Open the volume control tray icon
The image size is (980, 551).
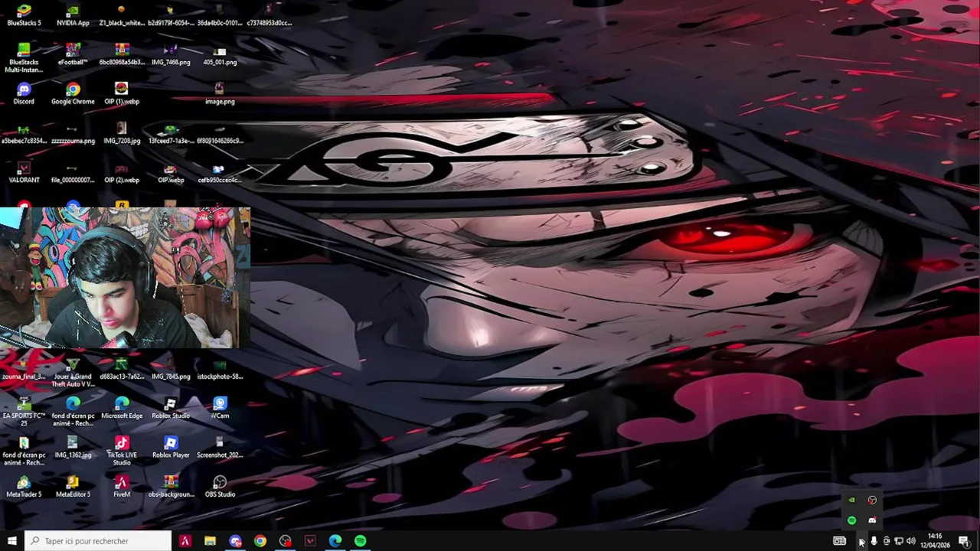pyautogui.click(x=910, y=541)
